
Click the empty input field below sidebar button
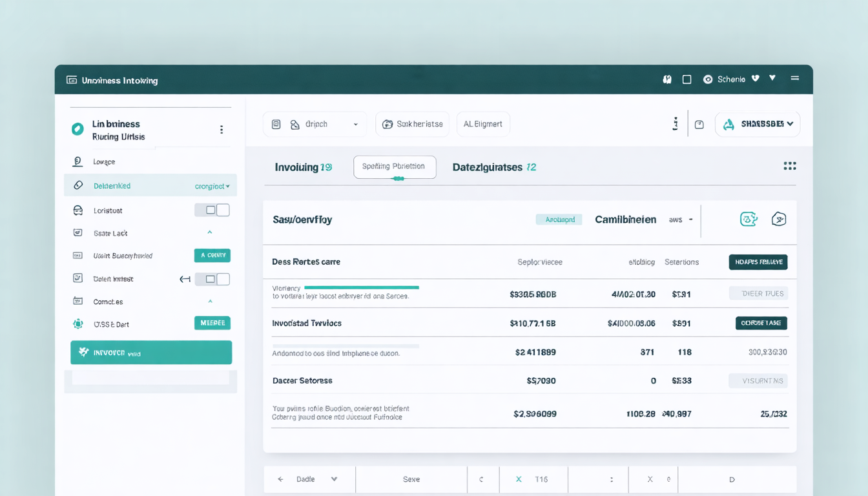[150, 378]
